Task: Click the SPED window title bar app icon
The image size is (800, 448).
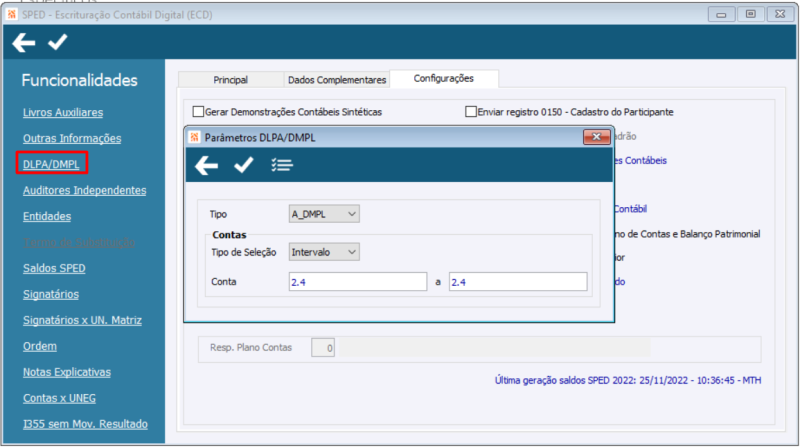Action: point(12,14)
